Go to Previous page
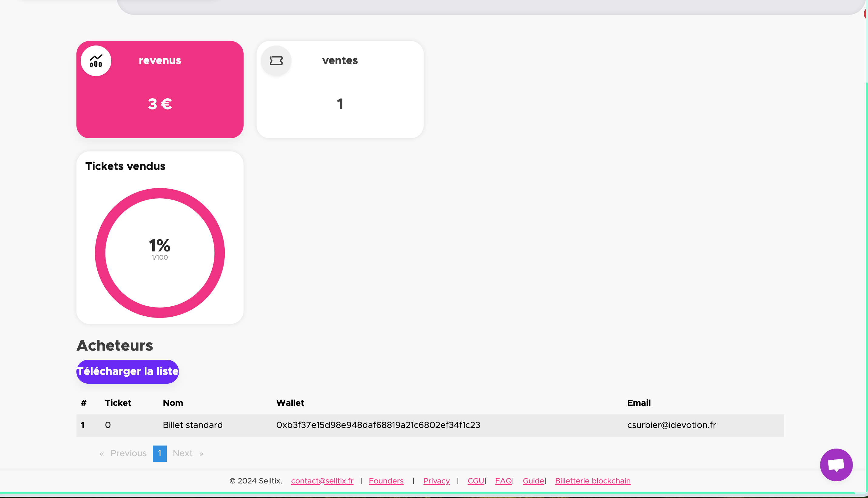The width and height of the screenshot is (868, 498). coord(128,453)
